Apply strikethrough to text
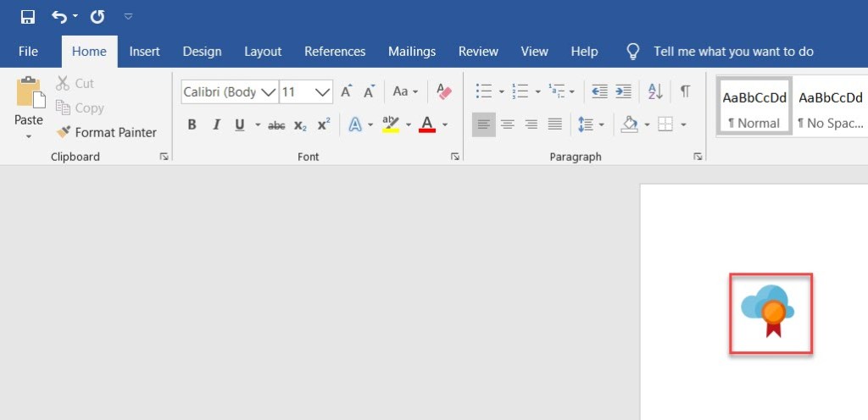 [276, 125]
